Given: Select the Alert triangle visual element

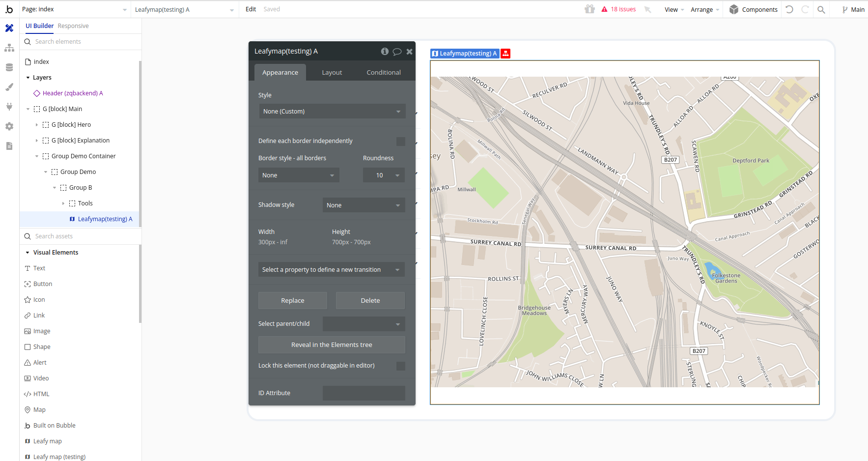Looking at the screenshot, I should [28, 363].
